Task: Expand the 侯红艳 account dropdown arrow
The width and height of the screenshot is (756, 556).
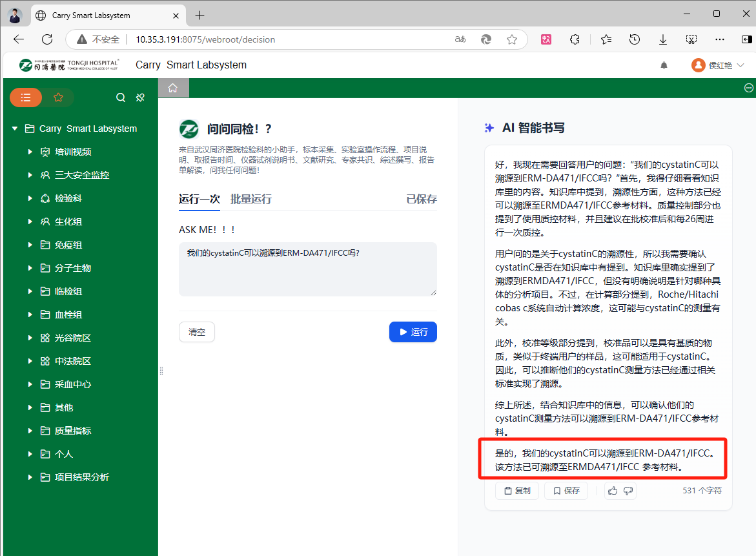Action: (741, 65)
